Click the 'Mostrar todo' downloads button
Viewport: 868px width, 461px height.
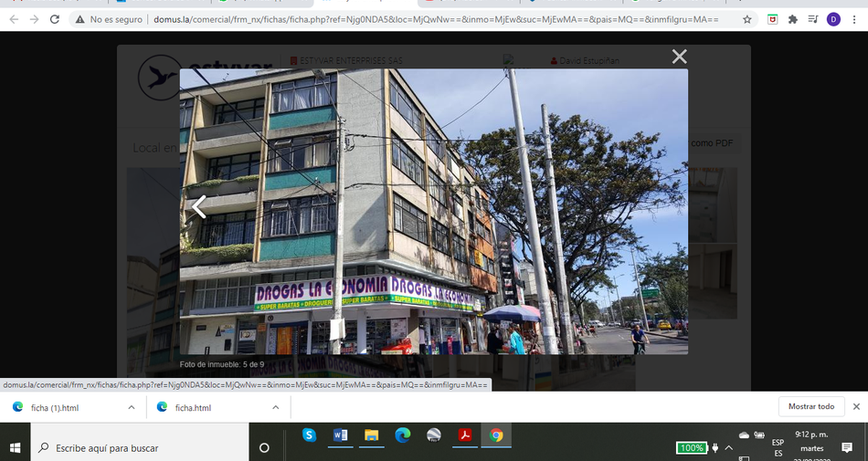click(x=811, y=406)
